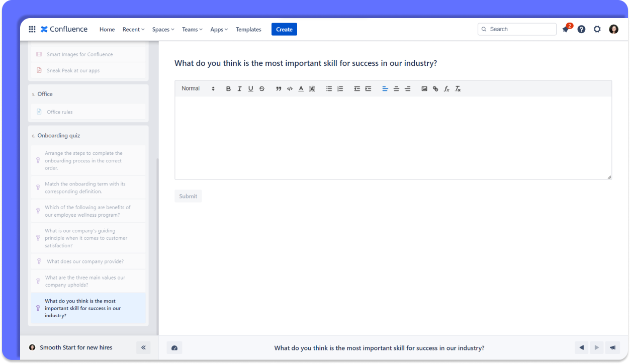Collapse the sidebar with the double chevron
This screenshot has width=630, height=364.
coord(143,347)
